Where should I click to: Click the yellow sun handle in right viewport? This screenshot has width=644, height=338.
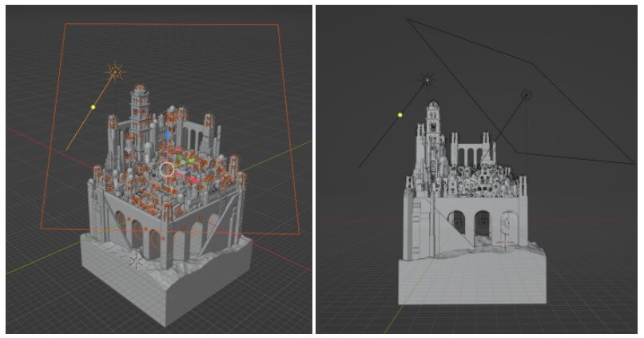pyautogui.click(x=400, y=115)
